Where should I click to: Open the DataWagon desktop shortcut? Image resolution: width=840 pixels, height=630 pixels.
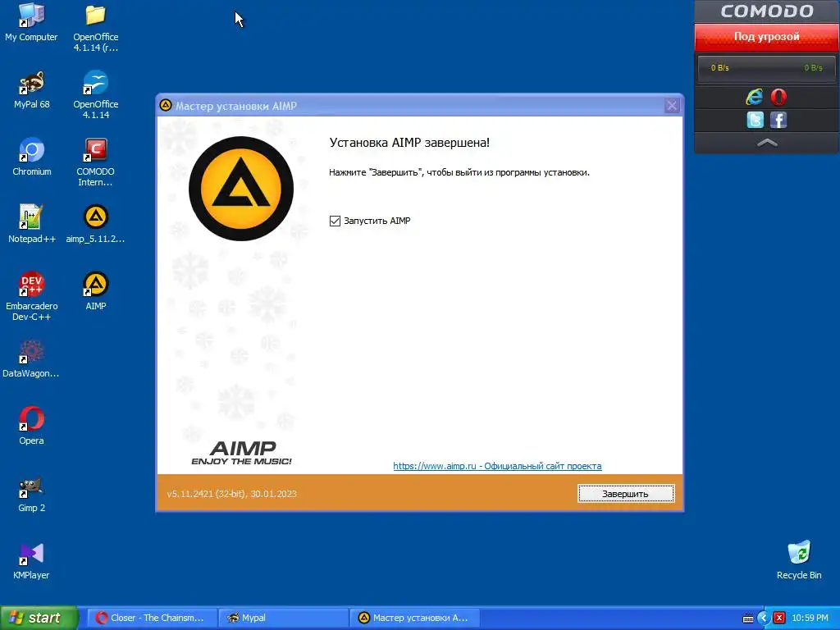pos(31,359)
